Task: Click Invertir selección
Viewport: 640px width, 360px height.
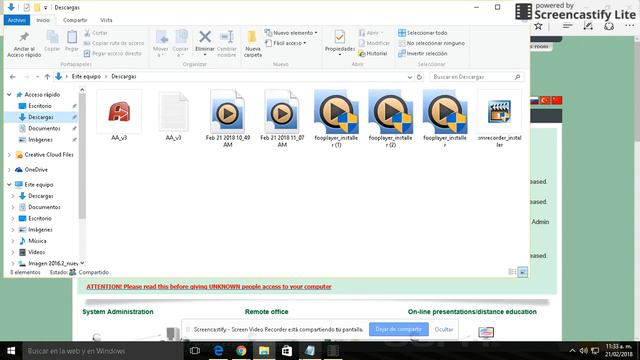Action: pyautogui.click(x=423, y=53)
